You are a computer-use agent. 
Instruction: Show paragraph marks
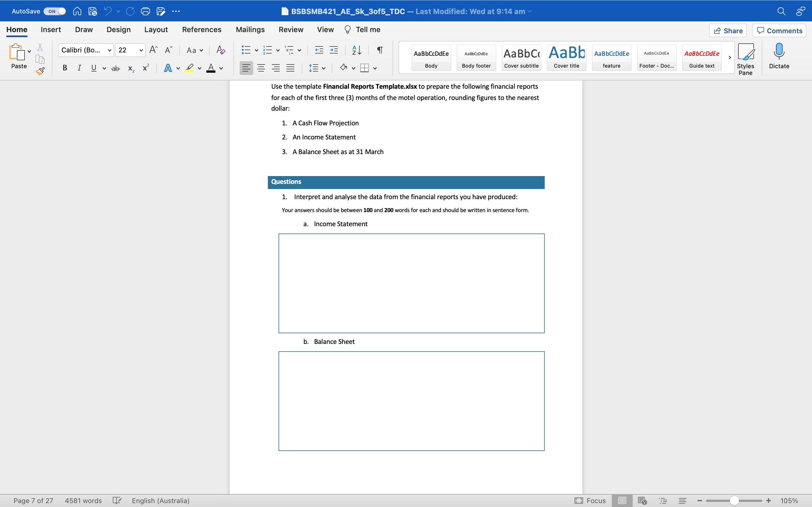point(379,50)
